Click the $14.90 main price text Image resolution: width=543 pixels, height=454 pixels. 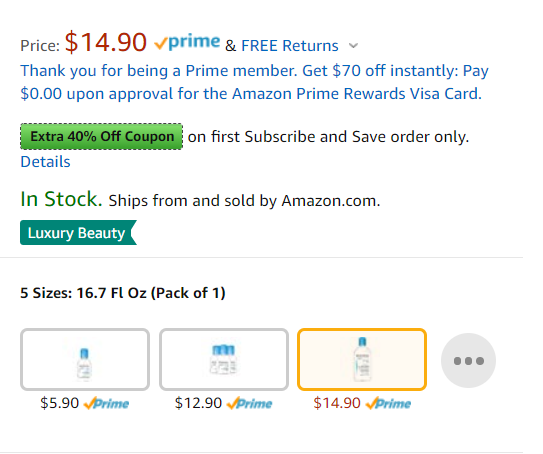point(106,42)
